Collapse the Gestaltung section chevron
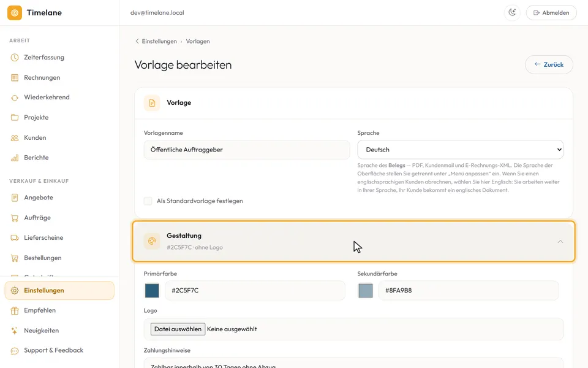 (x=560, y=242)
